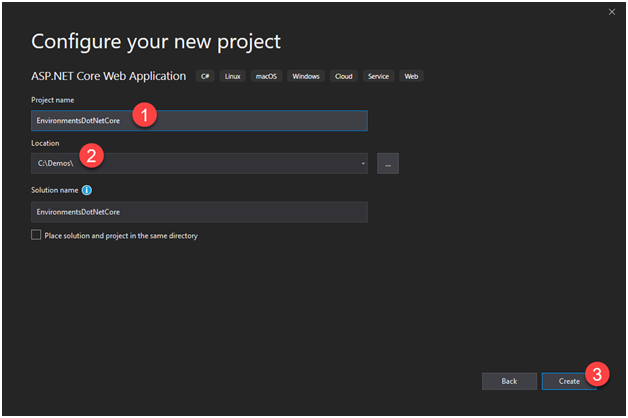Click the info icon beside Solution name
This screenshot has height=418, width=628.
pyautogui.click(x=87, y=190)
